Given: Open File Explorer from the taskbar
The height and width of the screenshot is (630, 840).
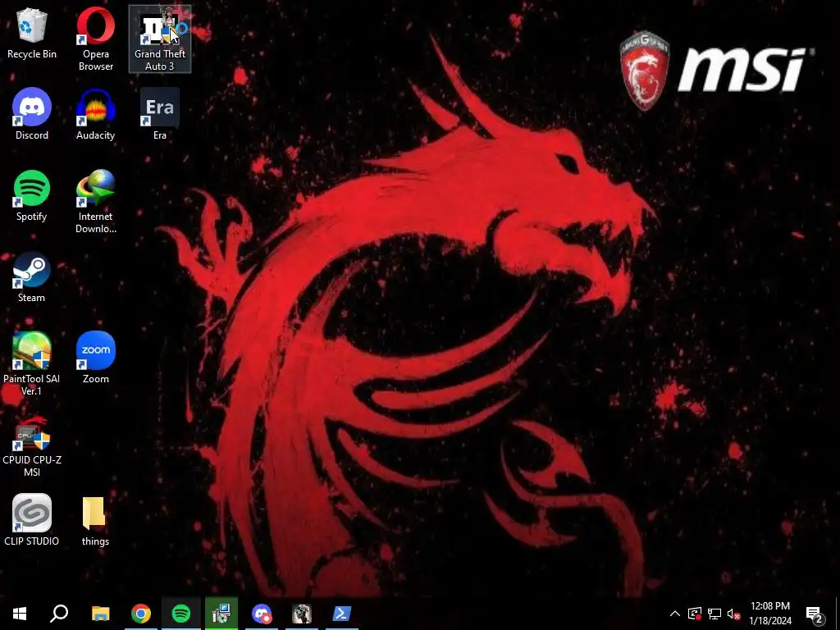Looking at the screenshot, I should pos(100,614).
